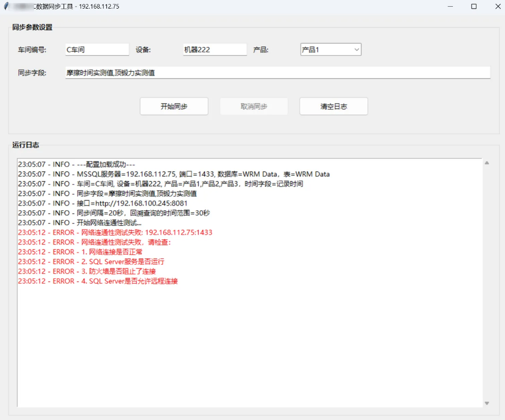The image size is (505, 420).
Task: Click the log scrollbar down arrow
Action: click(x=487, y=403)
